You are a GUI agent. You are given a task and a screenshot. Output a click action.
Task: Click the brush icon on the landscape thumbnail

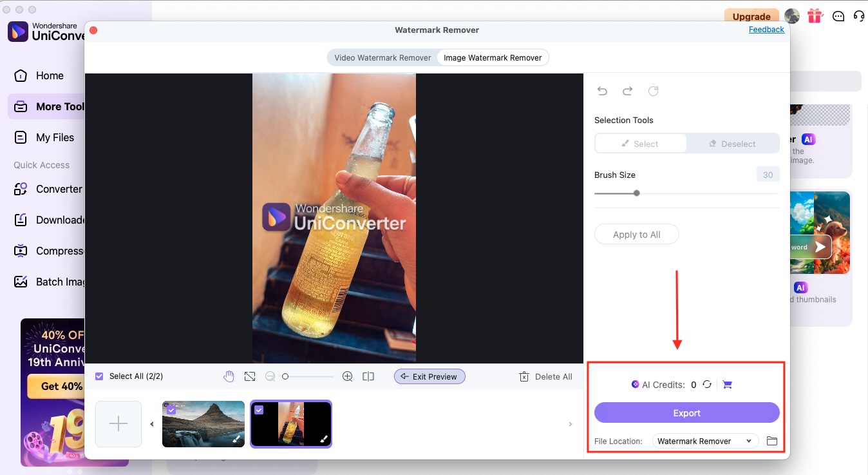[236, 439]
